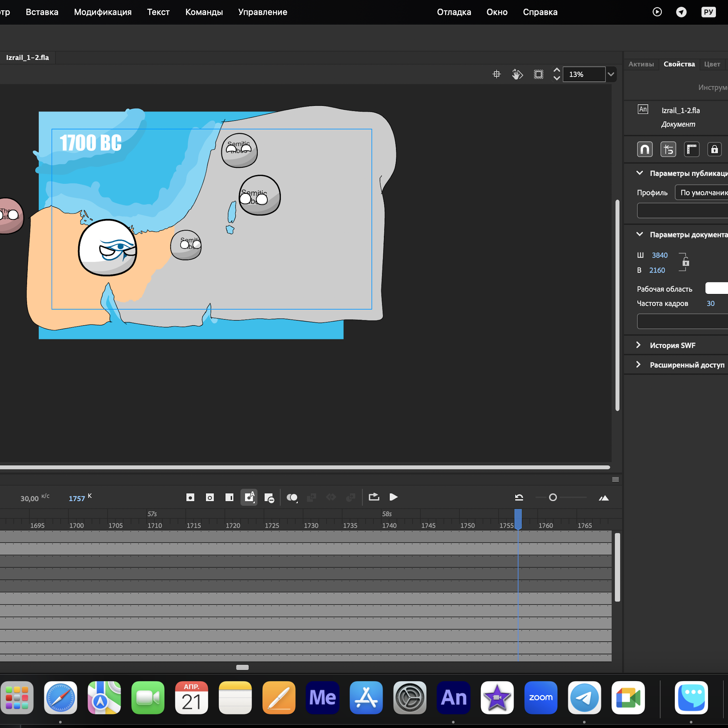
Task: Click the auto keyframe button
Action: point(249,497)
